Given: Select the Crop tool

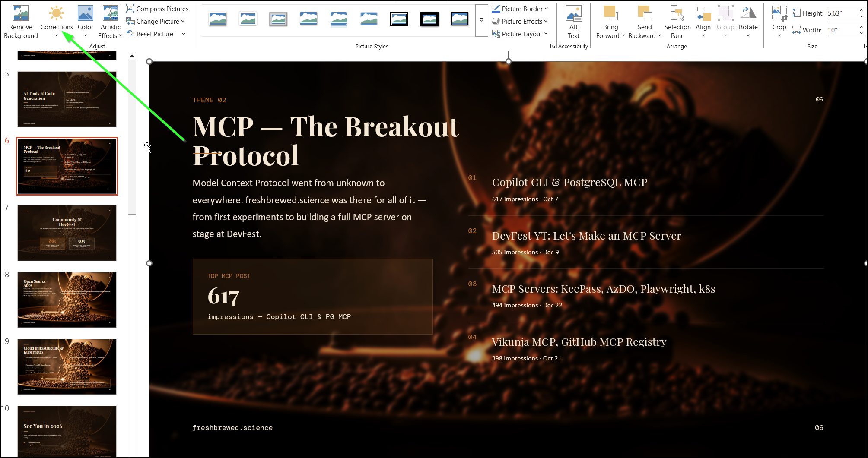Looking at the screenshot, I should [779, 22].
